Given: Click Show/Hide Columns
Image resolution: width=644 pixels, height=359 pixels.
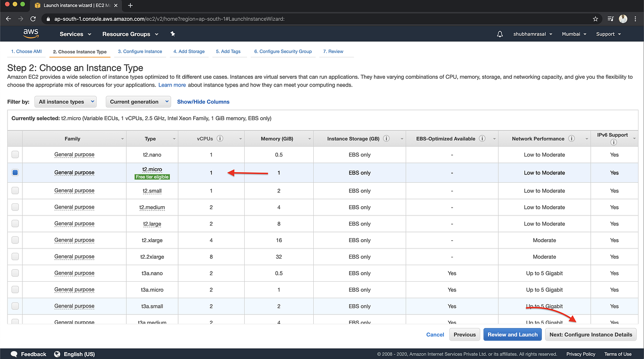Looking at the screenshot, I should (203, 102).
